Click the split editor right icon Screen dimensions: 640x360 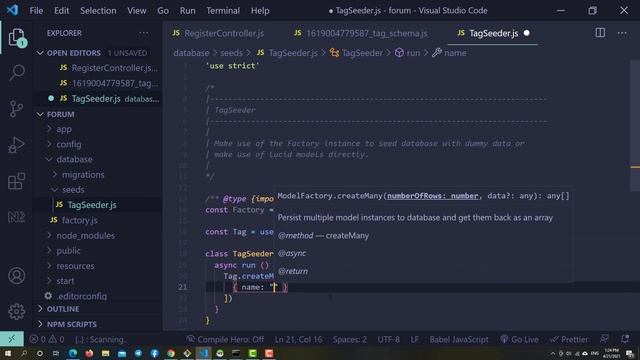pos(600,33)
